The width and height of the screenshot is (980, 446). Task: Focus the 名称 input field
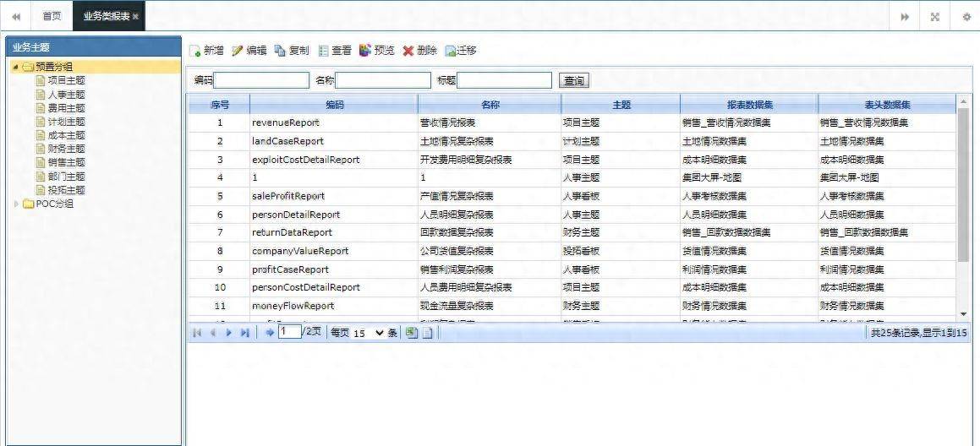(x=383, y=80)
